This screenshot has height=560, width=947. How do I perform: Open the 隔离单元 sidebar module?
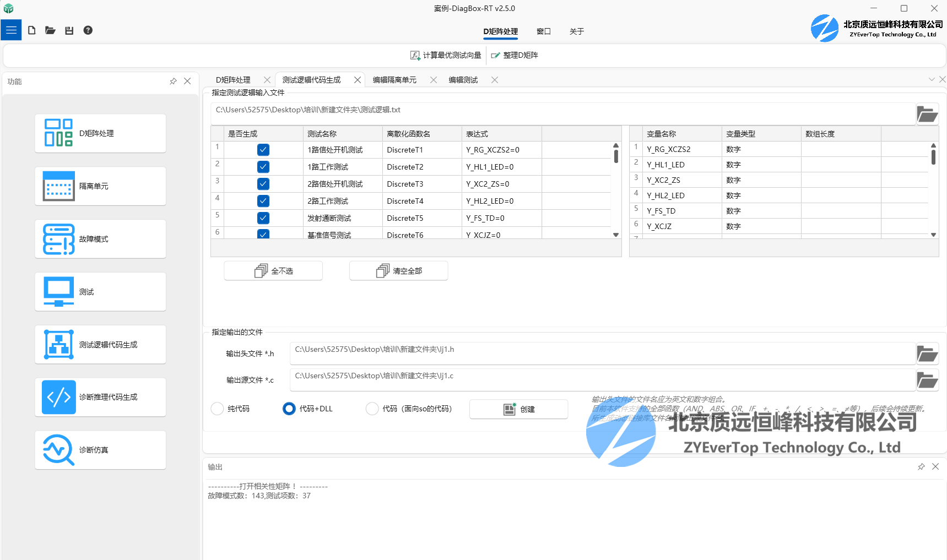100,186
